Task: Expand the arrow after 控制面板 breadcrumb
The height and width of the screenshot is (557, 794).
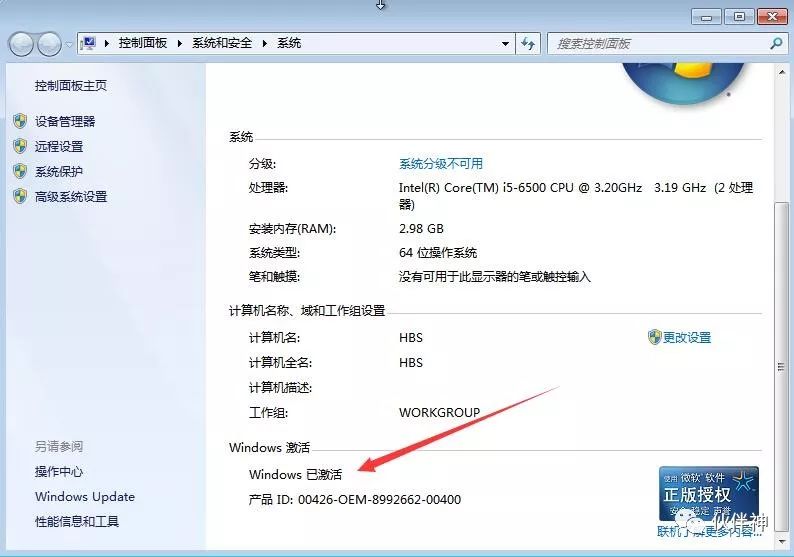Action: tap(179, 44)
